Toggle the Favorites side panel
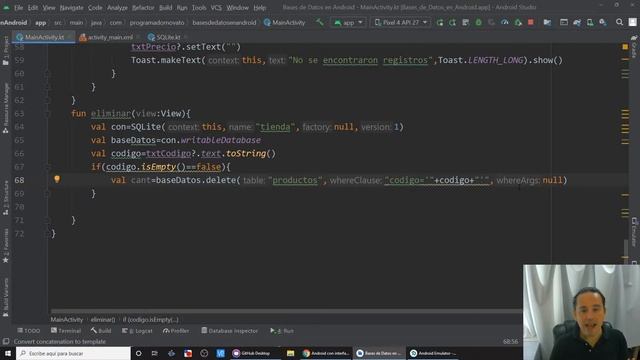Image resolution: width=640 pixels, height=360 pixels. pyautogui.click(x=5, y=246)
